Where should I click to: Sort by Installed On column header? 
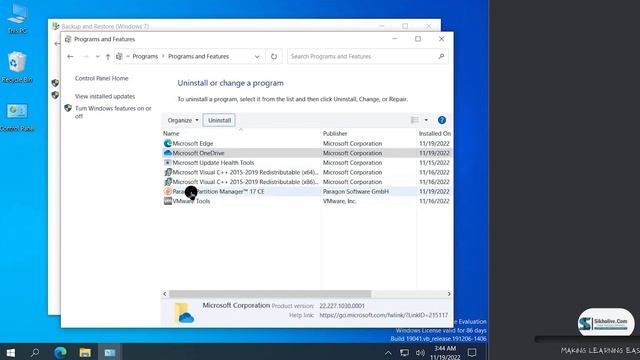pos(435,133)
